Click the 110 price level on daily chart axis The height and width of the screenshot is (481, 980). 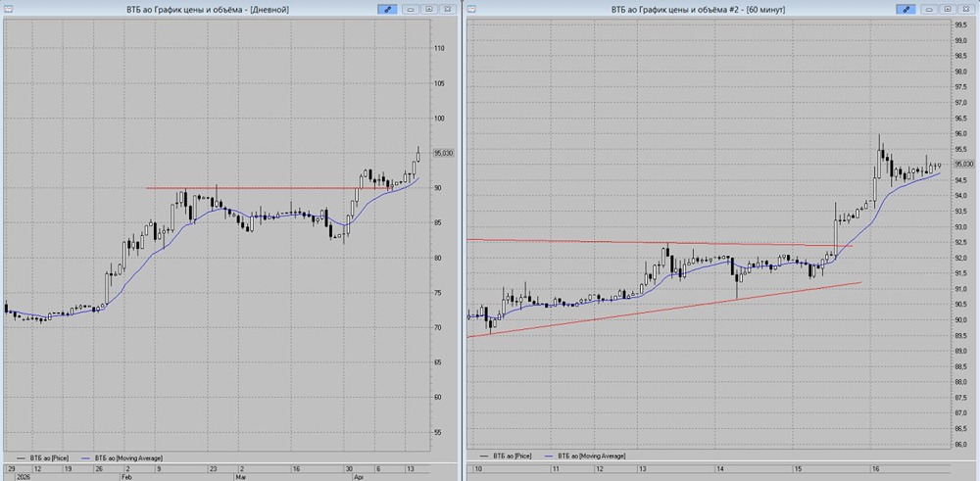[438, 49]
